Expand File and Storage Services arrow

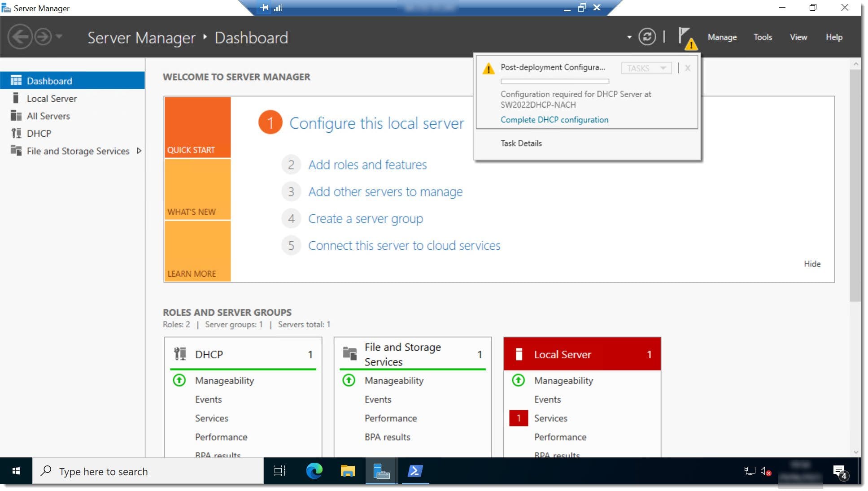[x=139, y=151]
